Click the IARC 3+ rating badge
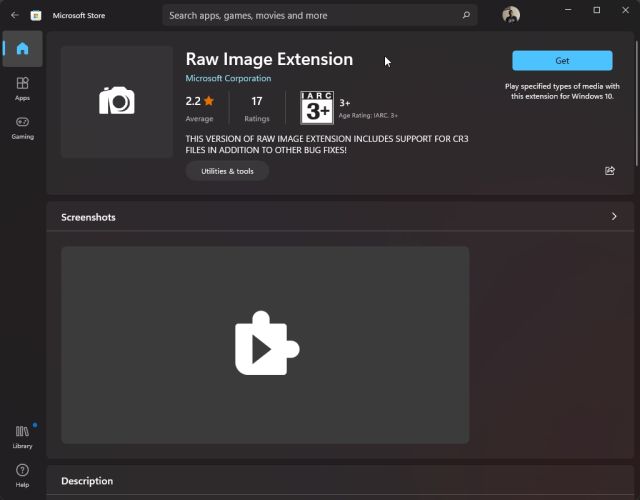640x500 pixels. (317, 108)
